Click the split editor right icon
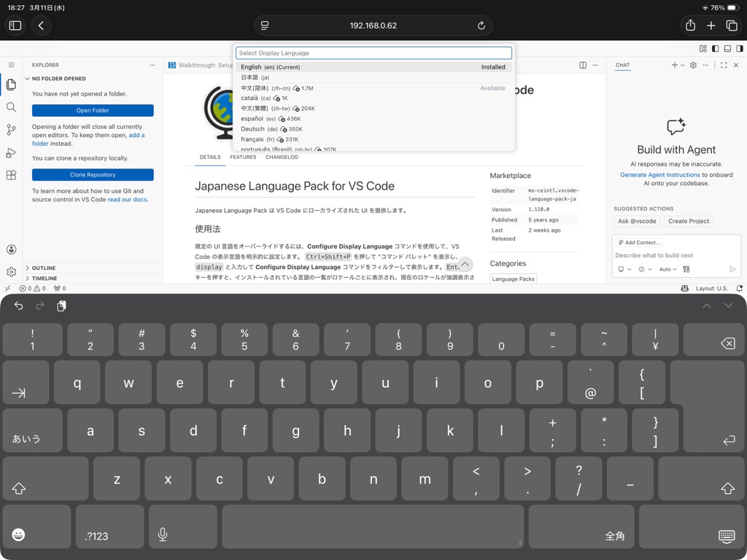Image resolution: width=747 pixels, height=560 pixels. 583,65
